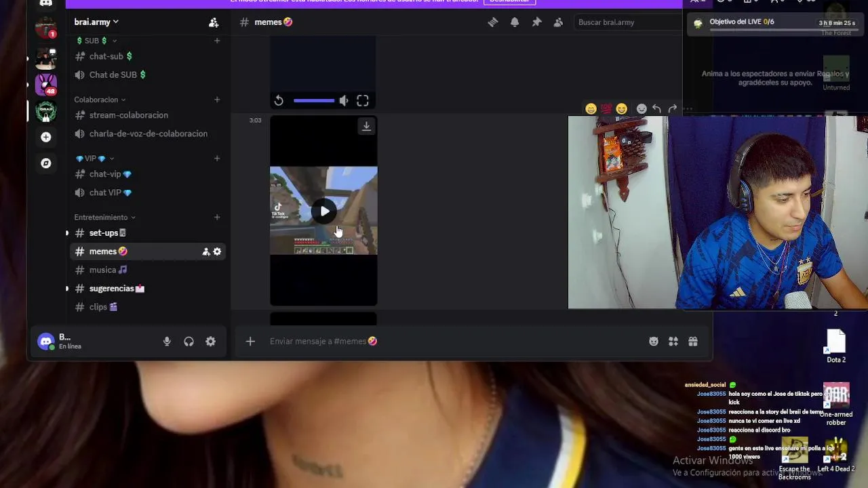Open the musica channel
868x488 pixels.
point(149,270)
